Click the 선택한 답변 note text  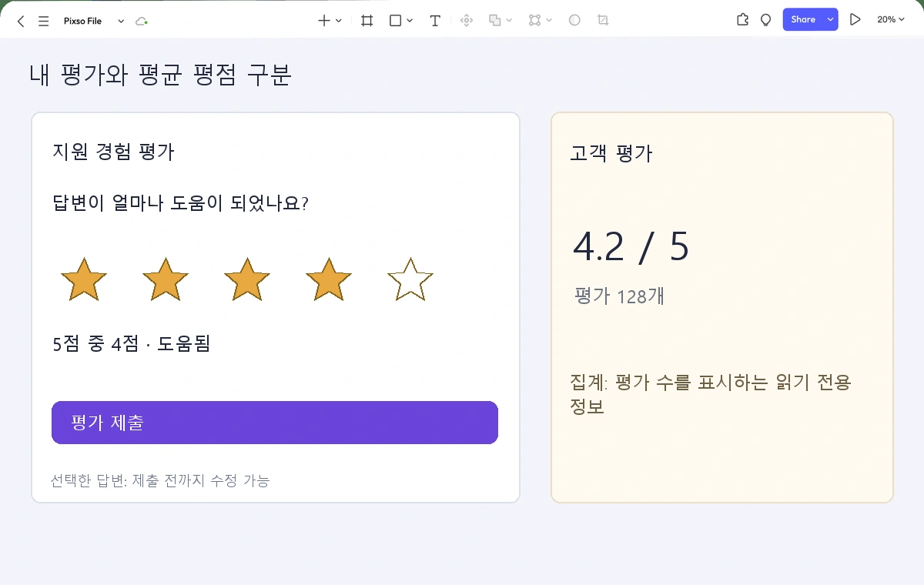[x=160, y=481]
